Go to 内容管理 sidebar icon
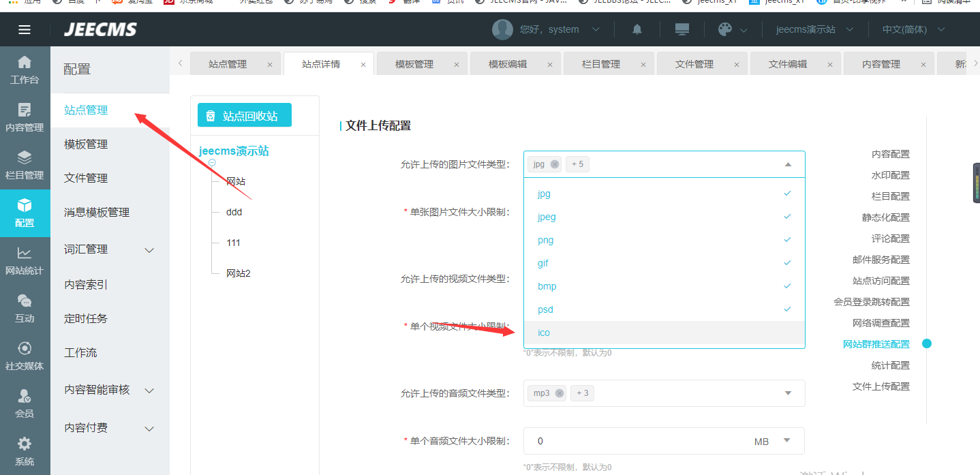Viewport: 980px width, 475px height. tap(25, 118)
